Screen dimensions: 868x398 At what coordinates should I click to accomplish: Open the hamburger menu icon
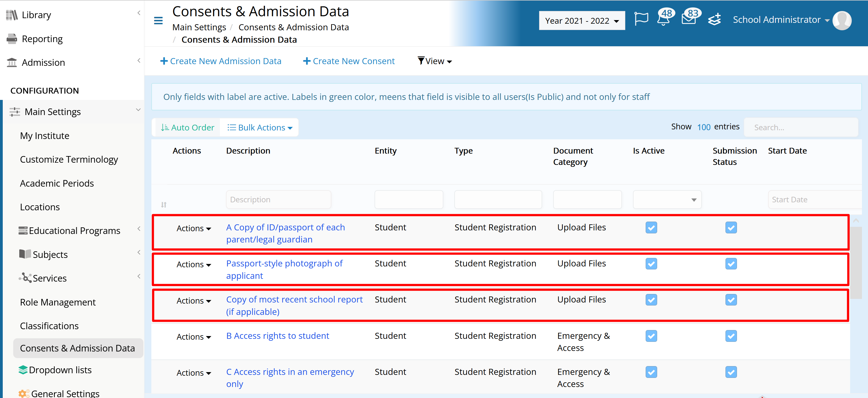[158, 21]
